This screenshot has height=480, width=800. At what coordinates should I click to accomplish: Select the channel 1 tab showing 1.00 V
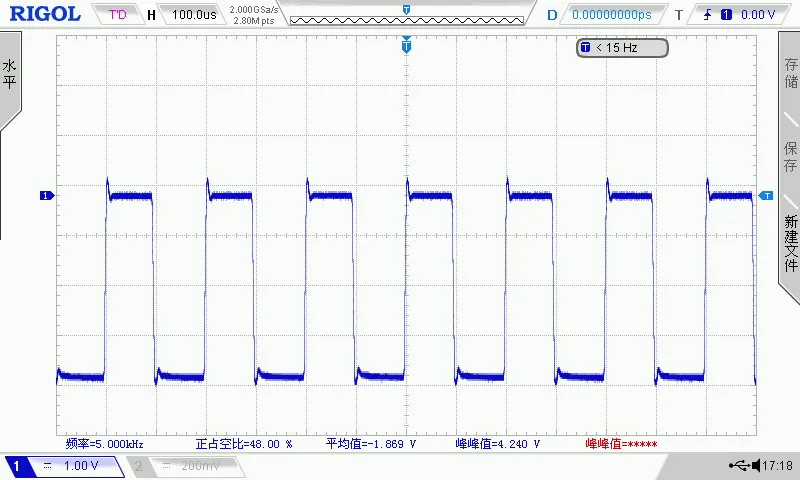64,466
